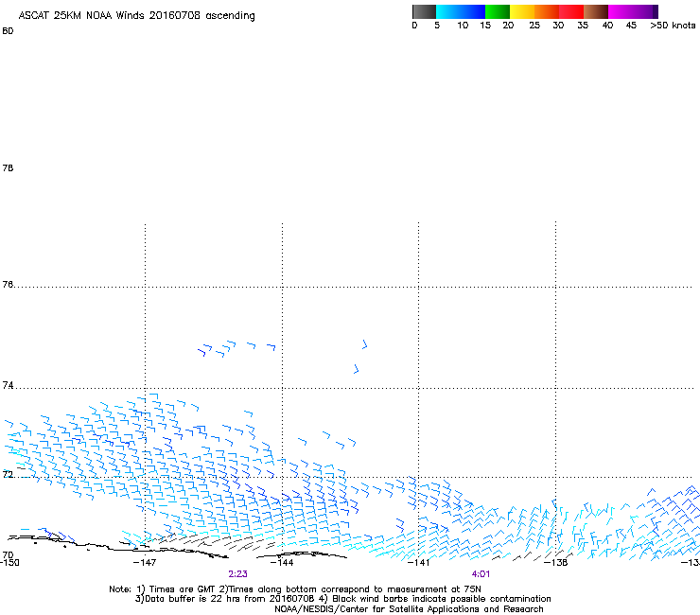Click the plot title 'ASCAT 25KM NOAA Winds 20160708 ascending'

[x=136, y=16]
